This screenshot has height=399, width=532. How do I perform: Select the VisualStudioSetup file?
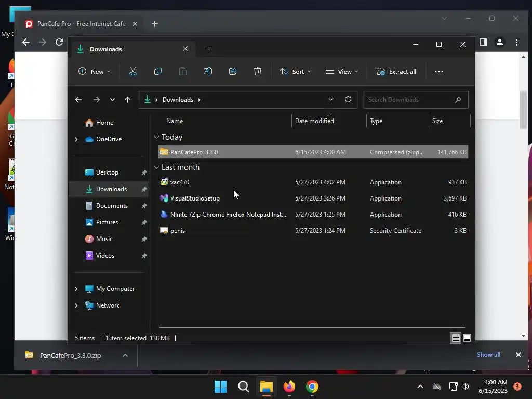(313, 198)
